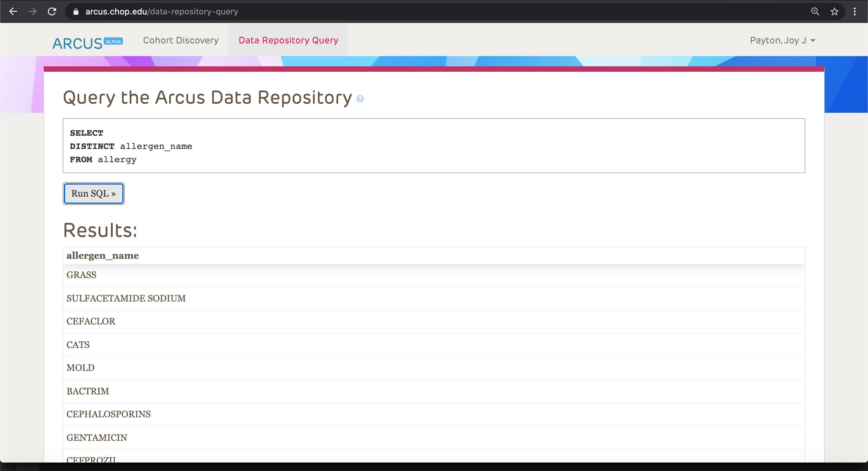Select CEPHALOSPORINS allergen result
The height and width of the screenshot is (471, 868).
(108, 414)
